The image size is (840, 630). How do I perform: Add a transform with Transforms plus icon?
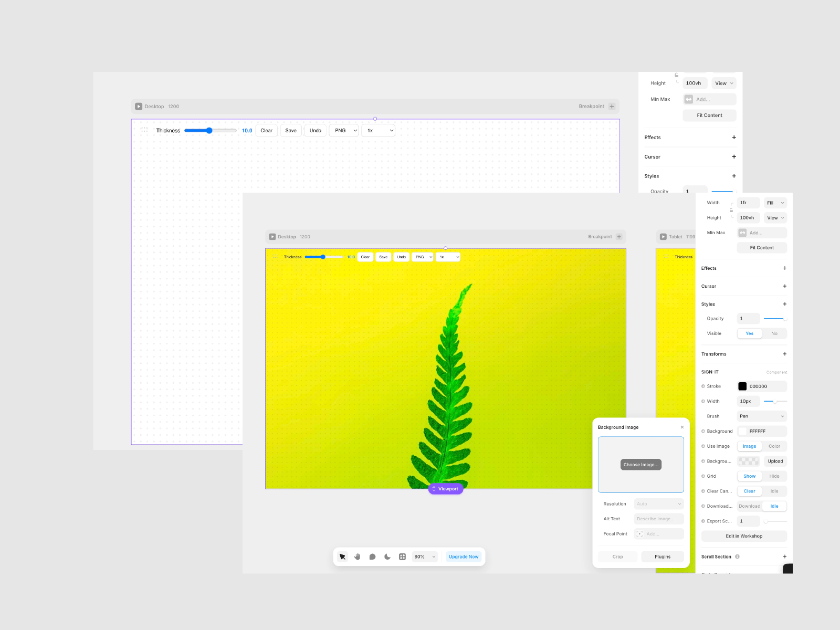[x=784, y=354]
